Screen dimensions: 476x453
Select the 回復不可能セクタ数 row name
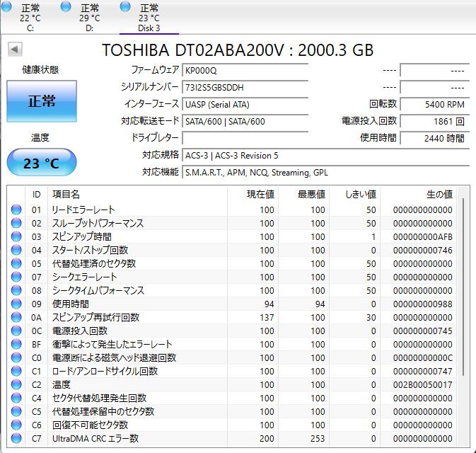(x=90, y=425)
